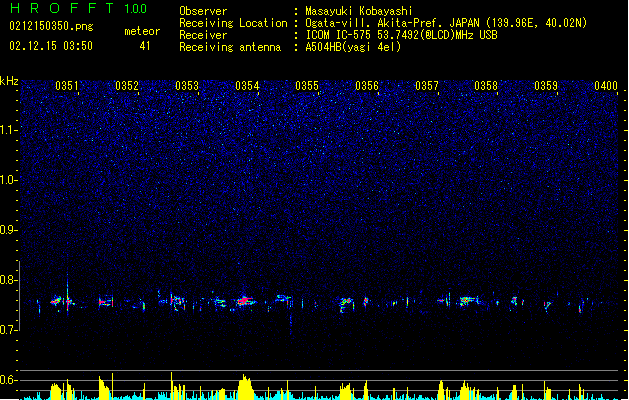The image size is (629, 400).
Task: Click the Receiver label
Action: [203, 35]
